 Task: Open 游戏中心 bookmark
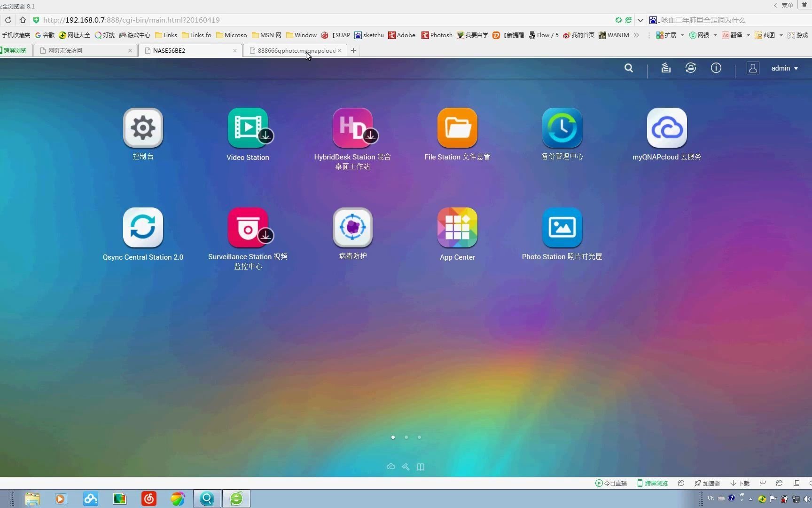pos(134,35)
